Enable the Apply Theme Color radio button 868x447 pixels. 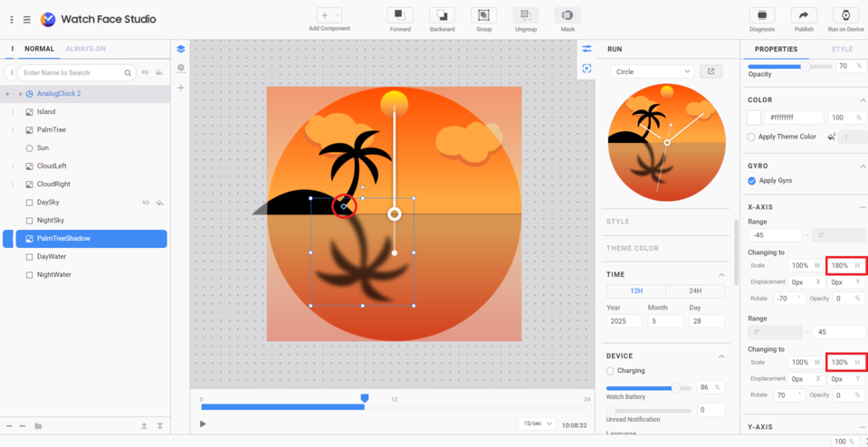751,138
